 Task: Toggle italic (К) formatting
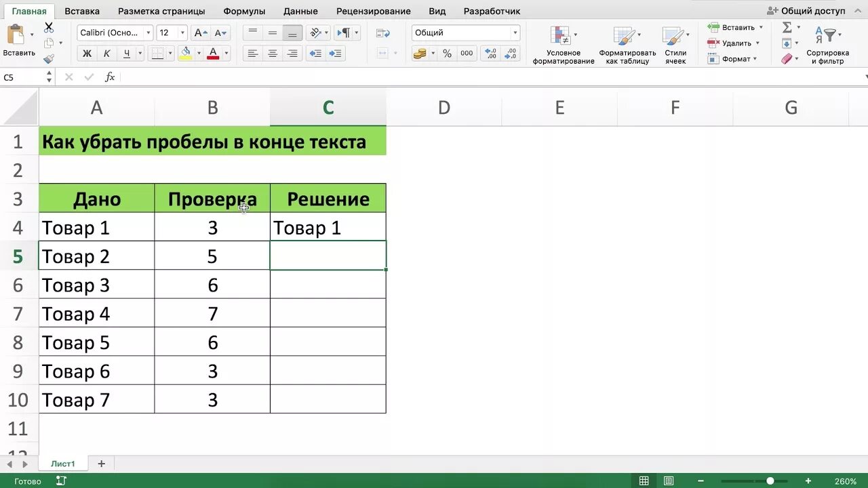[x=106, y=54]
